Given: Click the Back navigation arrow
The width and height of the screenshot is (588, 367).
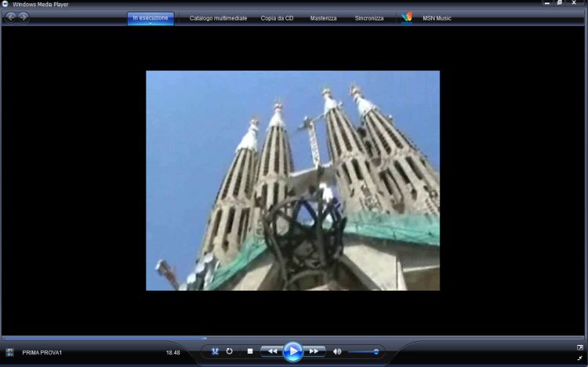Looking at the screenshot, I should (11, 17).
